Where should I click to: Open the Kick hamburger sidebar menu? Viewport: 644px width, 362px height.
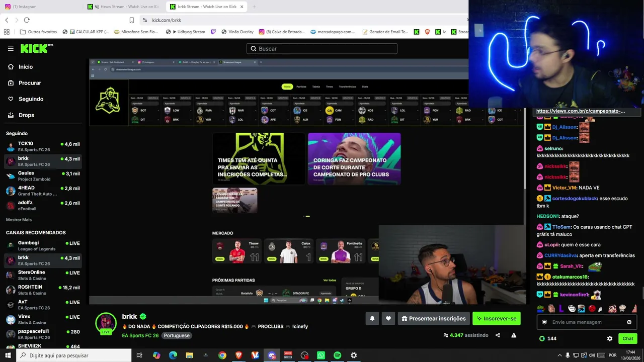click(x=11, y=49)
